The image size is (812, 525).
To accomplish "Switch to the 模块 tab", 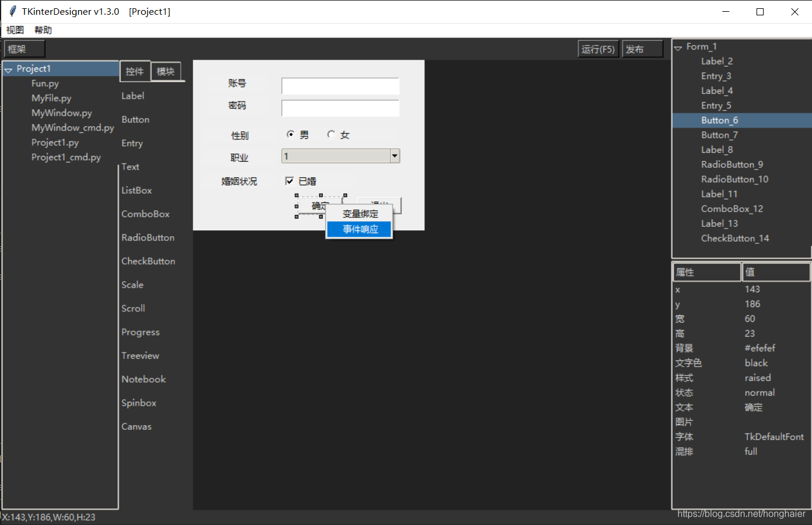I will tap(166, 71).
